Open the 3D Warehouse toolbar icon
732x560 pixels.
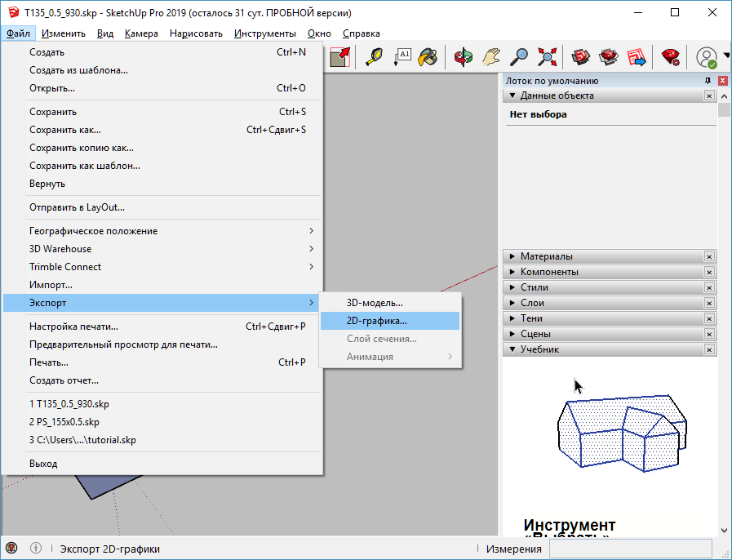(x=581, y=56)
